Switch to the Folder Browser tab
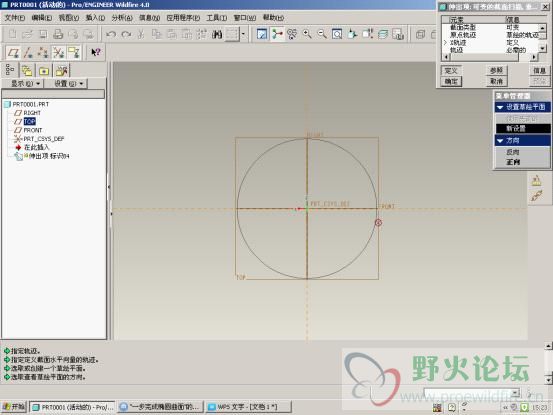This screenshot has width=553, height=415. pos(27,71)
